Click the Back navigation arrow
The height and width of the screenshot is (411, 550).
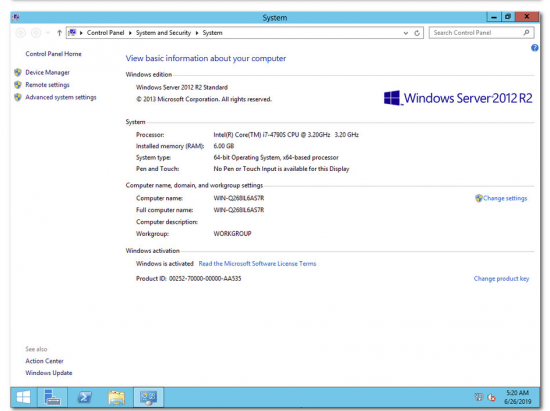click(21, 33)
